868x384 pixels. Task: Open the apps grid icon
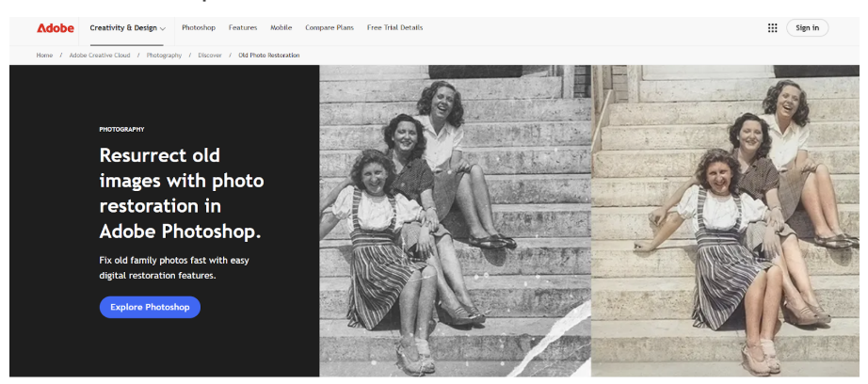[772, 27]
